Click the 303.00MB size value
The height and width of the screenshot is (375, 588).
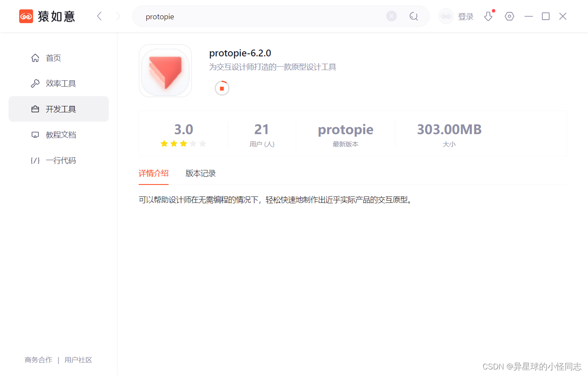coord(449,129)
